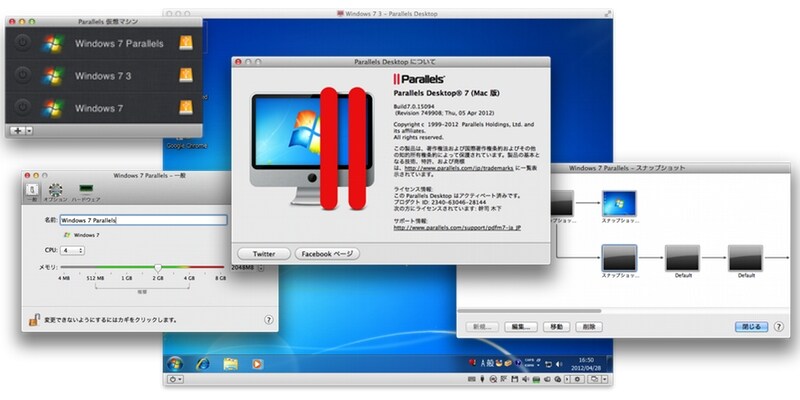The image size is (800, 400).
Task: Click the memory value stepper beside 2048MB
Action: pos(261,268)
